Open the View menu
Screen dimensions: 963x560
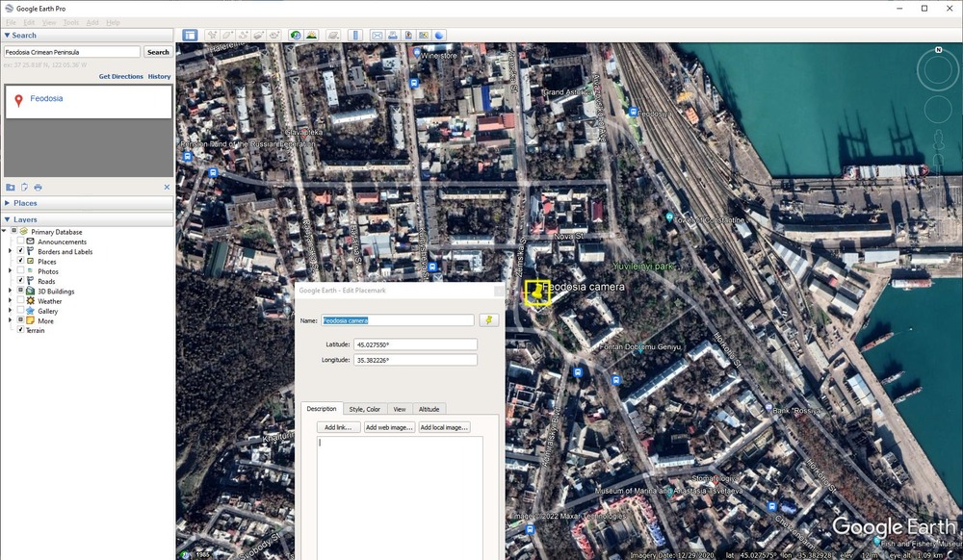49,22
